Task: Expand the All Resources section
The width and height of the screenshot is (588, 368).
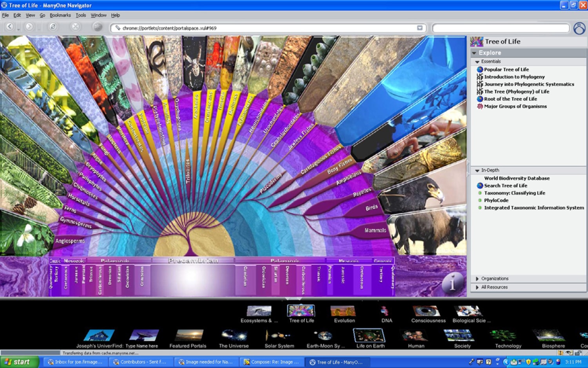Action: (477, 287)
